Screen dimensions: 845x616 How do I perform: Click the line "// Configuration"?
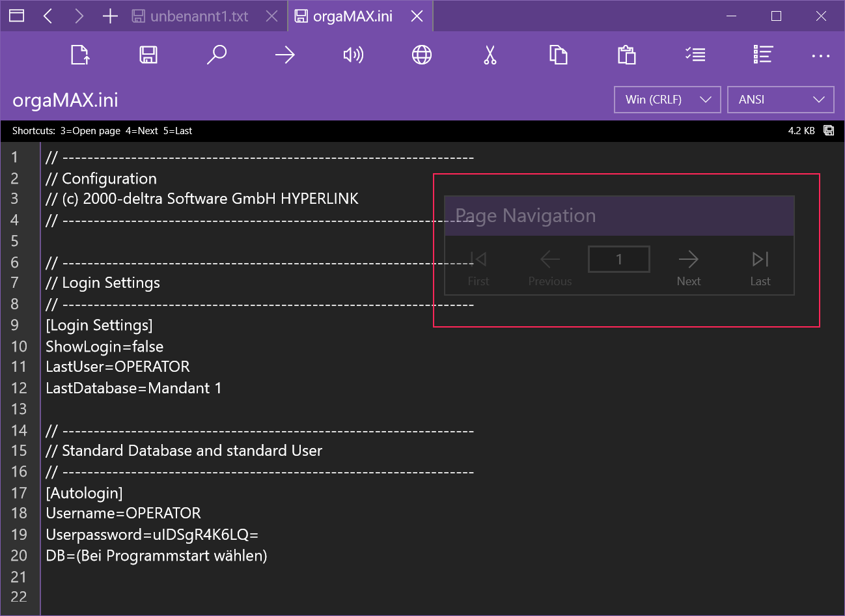pyautogui.click(x=101, y=178)
